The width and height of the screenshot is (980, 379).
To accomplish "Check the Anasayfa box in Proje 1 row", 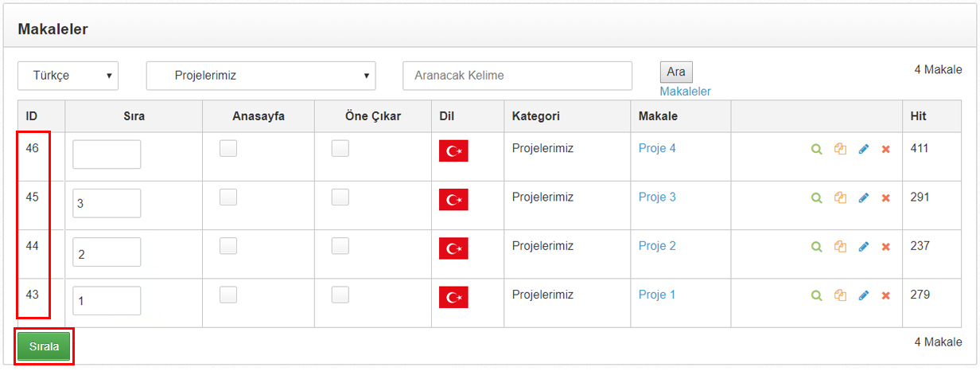I will tap(228, 295).
